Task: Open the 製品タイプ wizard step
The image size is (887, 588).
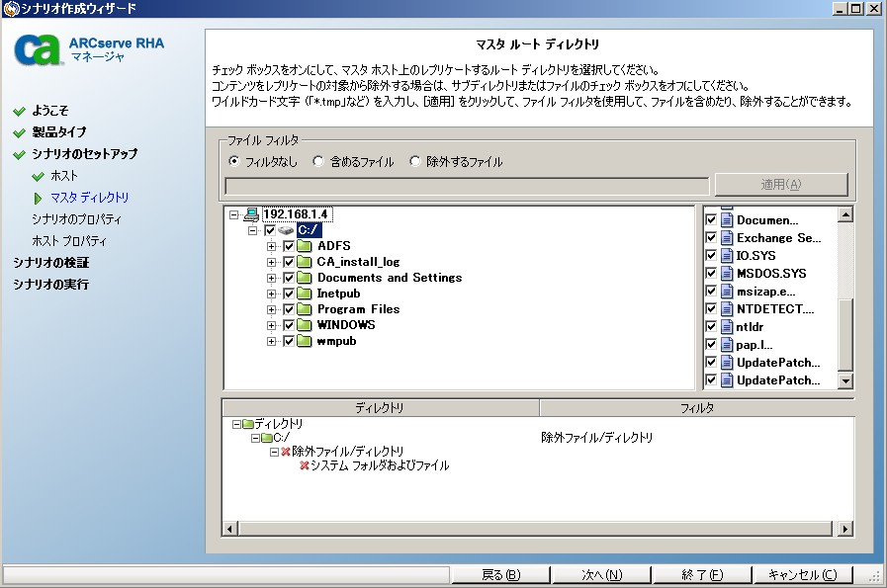Action: pyautogui.click(x=58, y=132)
